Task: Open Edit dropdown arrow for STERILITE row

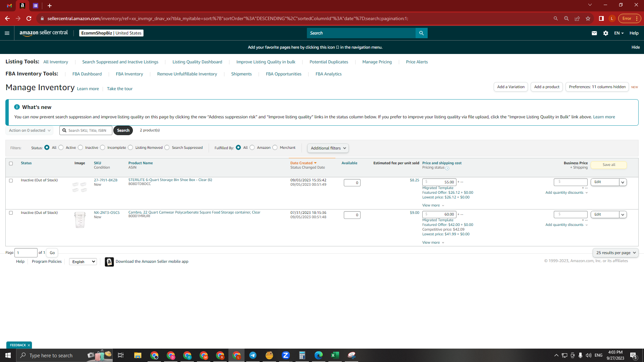Action: [623, 182]
